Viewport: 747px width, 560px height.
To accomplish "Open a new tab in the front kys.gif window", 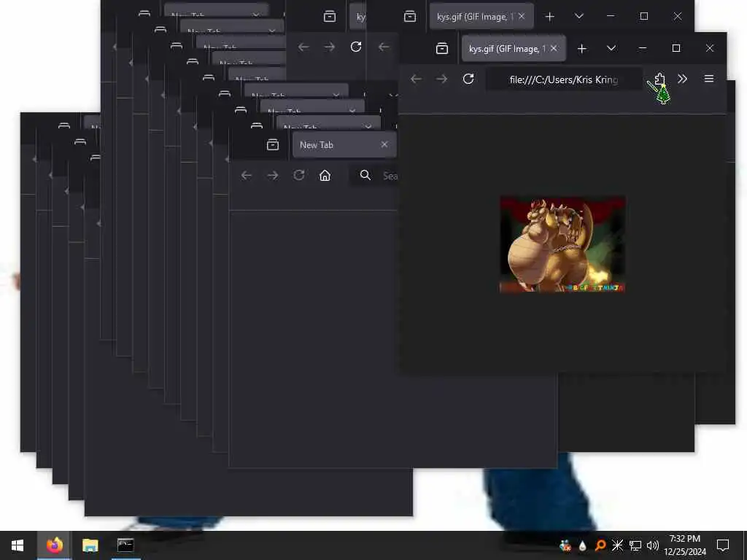I will coord(581,49).
